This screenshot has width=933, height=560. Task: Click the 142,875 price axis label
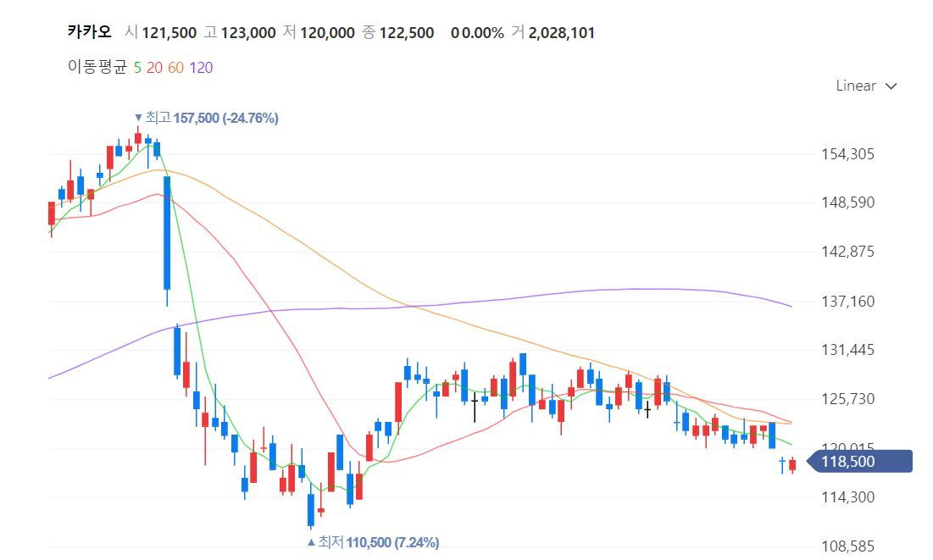pyautogui.click(x=848, y=251)
